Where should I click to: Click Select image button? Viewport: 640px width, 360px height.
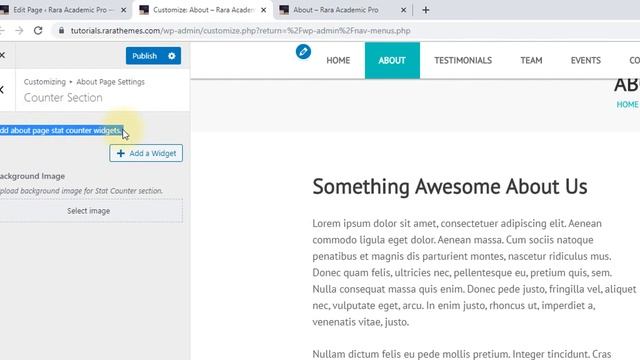coord(89,211)
